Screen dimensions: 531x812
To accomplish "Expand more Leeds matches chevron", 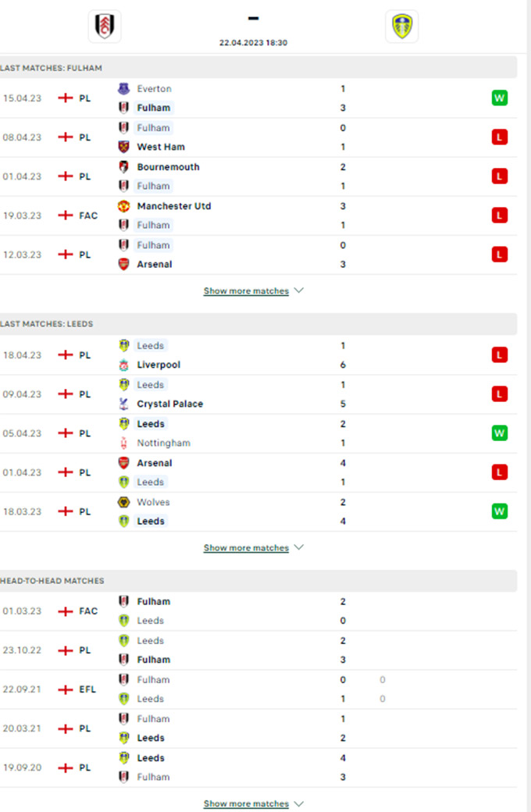I will (x=299, y=547).
